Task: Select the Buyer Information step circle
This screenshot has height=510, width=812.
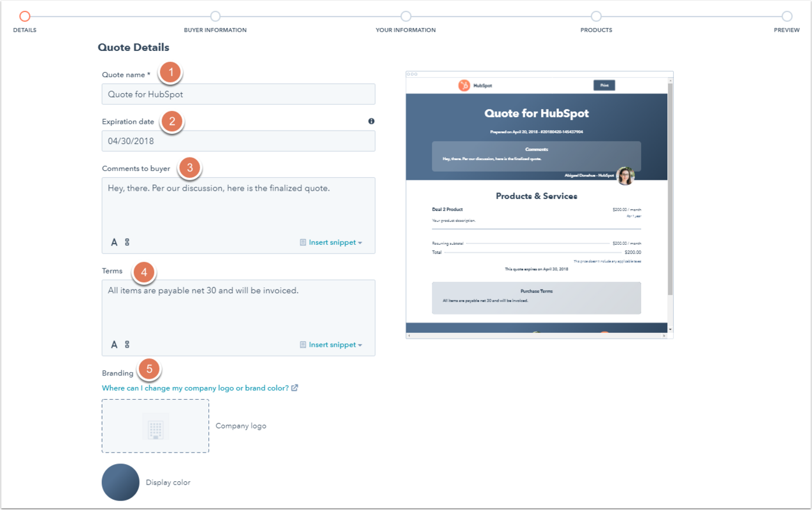Action: click(215, 17)
